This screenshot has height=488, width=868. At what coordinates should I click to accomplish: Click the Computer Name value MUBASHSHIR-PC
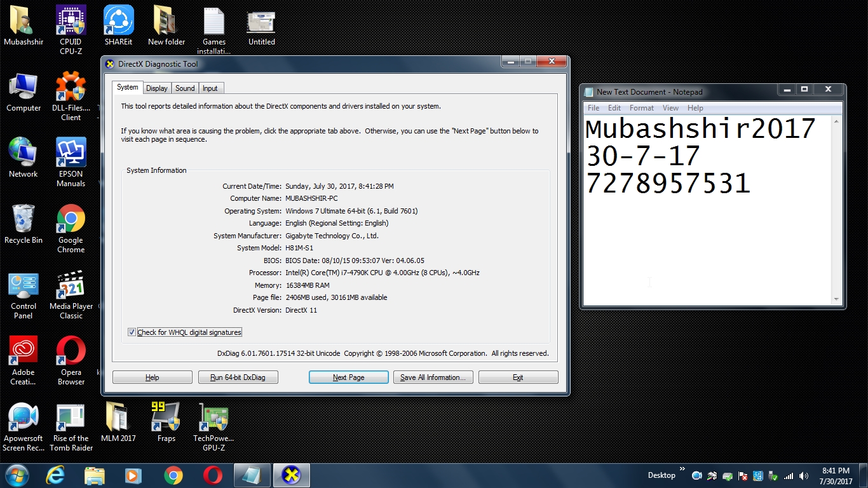311,198
